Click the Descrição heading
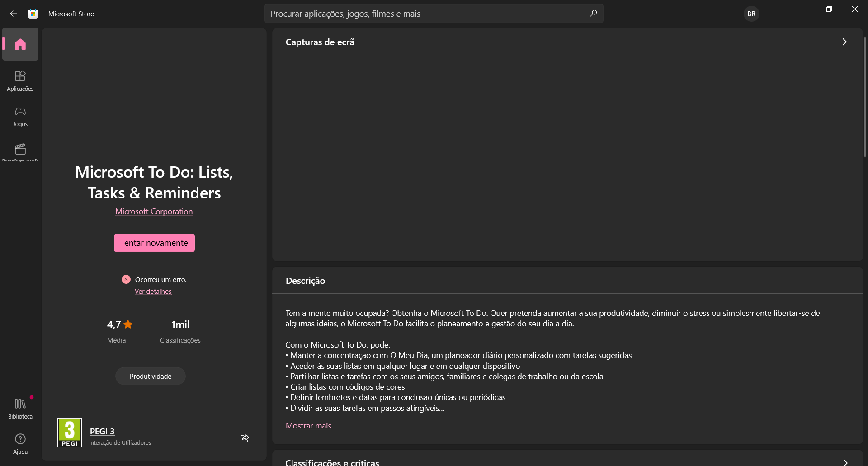This screenshot has width=868, height=466. tap(305, 281)
